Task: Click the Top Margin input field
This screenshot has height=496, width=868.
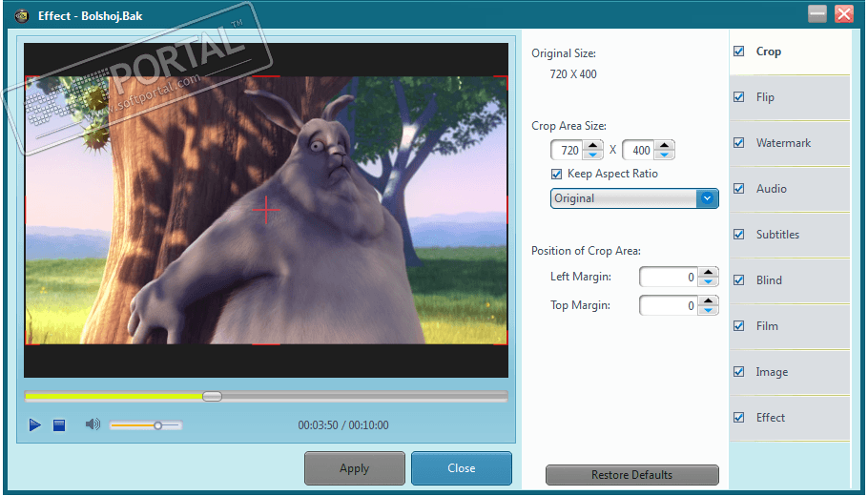Action: tap(669, 305)
